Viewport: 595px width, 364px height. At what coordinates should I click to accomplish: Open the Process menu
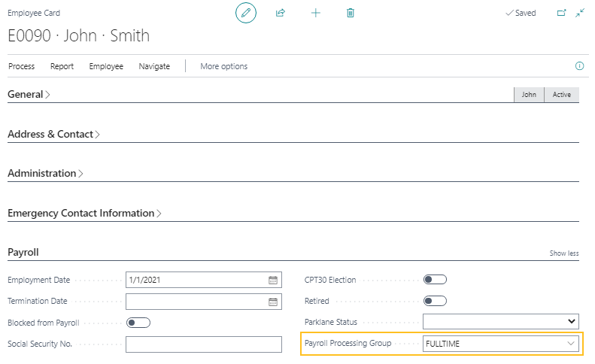point(22,66)
